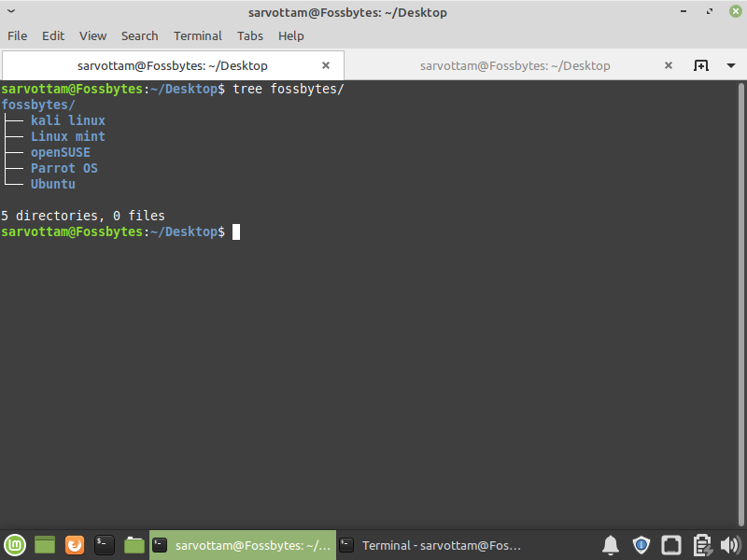
Task: Open the Linux Mint application menu
Action: click(x=14, y=544)
